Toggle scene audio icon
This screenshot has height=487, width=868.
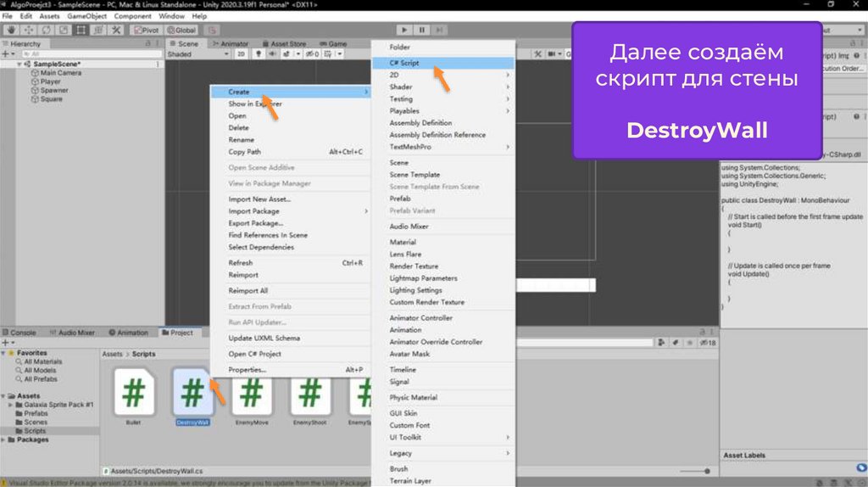click(x=272, y=54)
